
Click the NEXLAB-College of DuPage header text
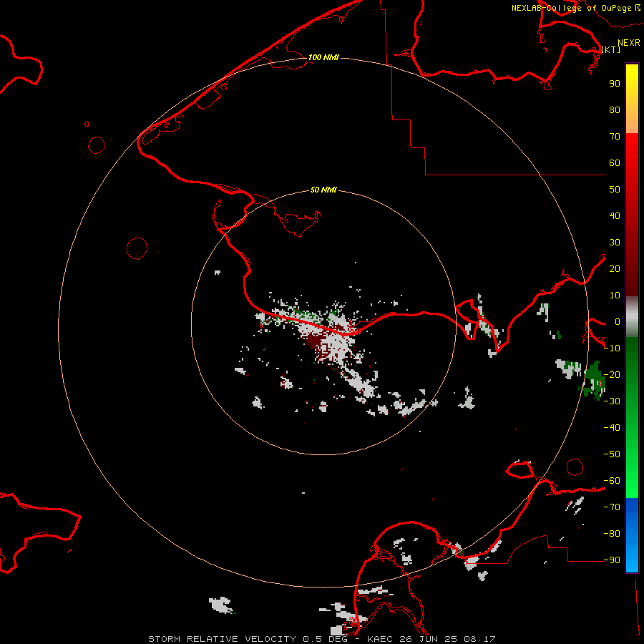(x=571, y=8)
